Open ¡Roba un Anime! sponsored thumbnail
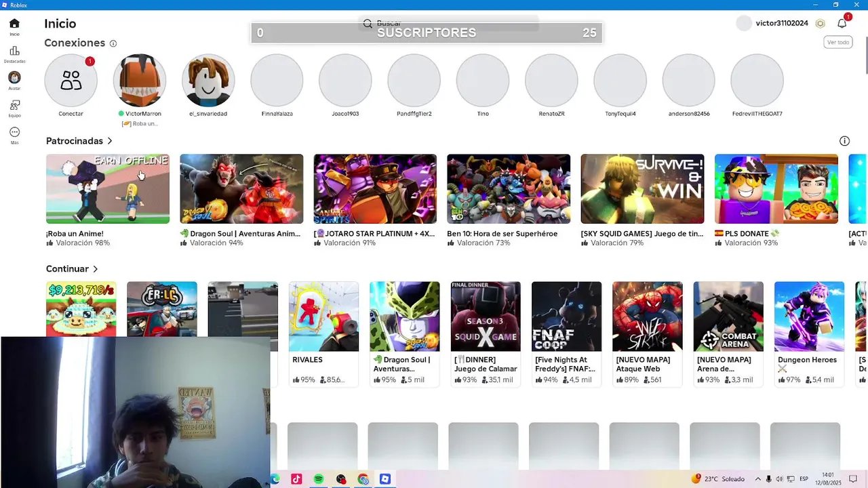Image resolution: width=868 pixels, height=488 pixels. [x=108, y=189]
